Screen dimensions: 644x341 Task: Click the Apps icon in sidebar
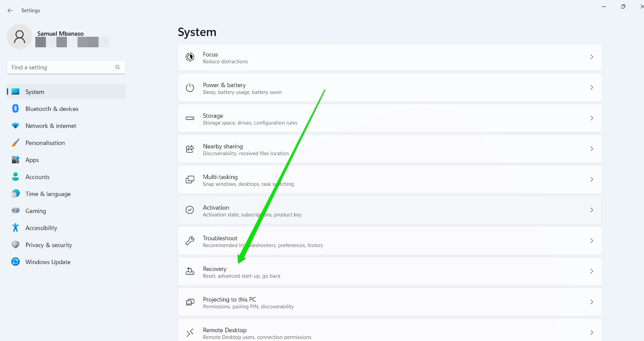tap(16, 160)
